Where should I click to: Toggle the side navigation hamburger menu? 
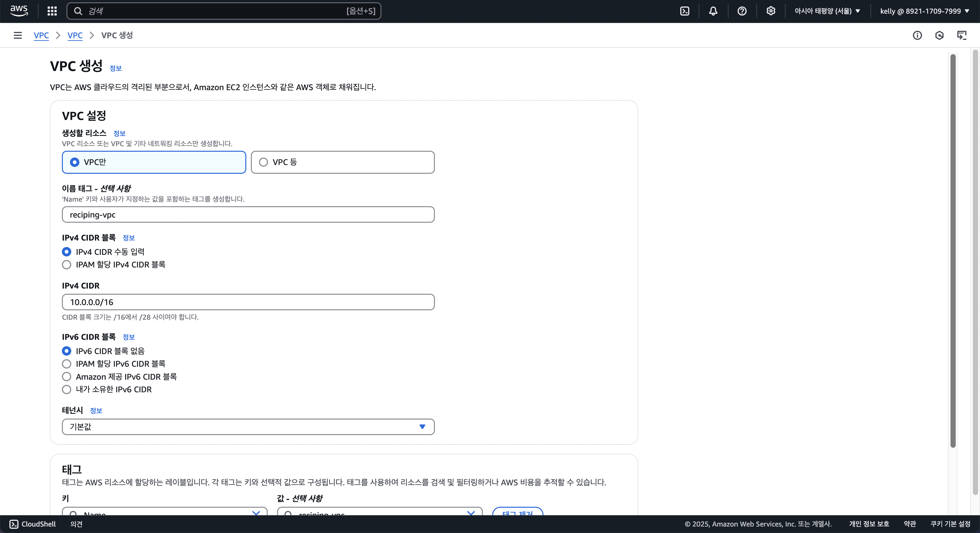pyautogui.click(x=17, y=35)
